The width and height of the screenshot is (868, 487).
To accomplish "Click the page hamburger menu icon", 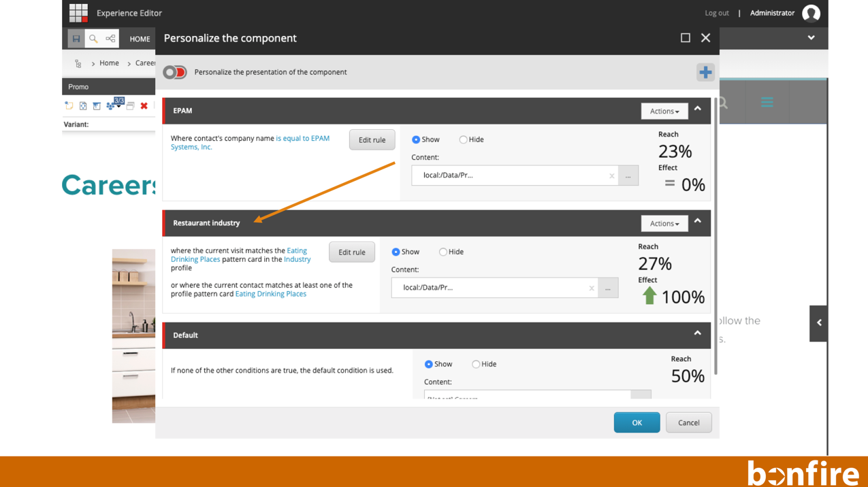I will 767,102.
